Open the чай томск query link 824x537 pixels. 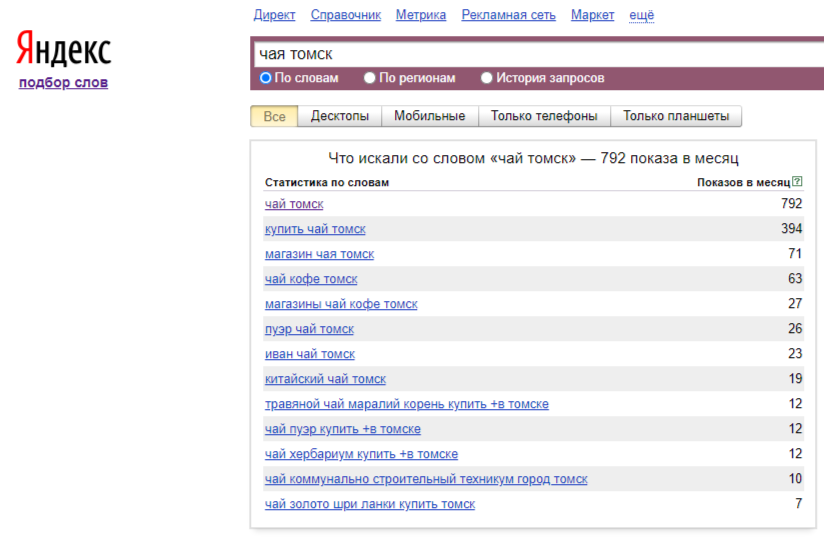click(294, 204)
